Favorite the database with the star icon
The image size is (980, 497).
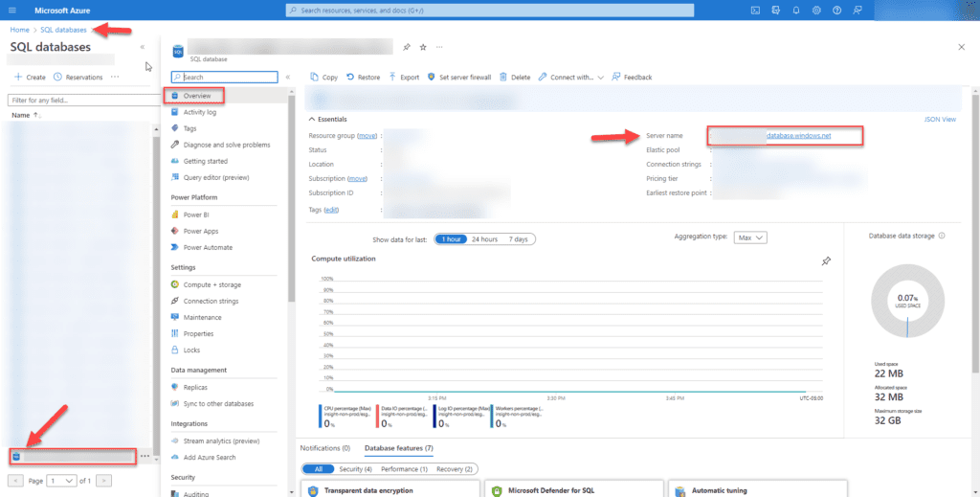coord(423,47)
